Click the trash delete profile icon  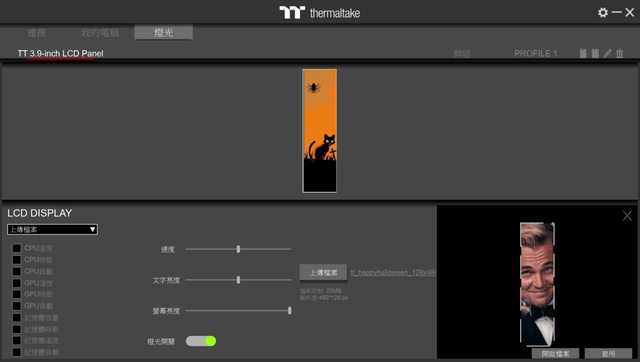coord(620,53)
